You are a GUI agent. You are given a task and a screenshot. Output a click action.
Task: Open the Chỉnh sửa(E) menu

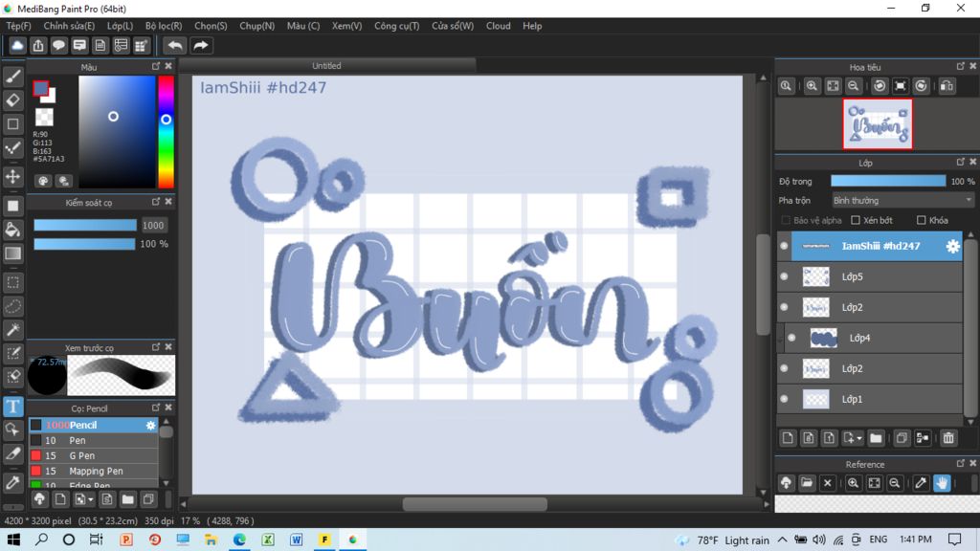tap(69, 26)
